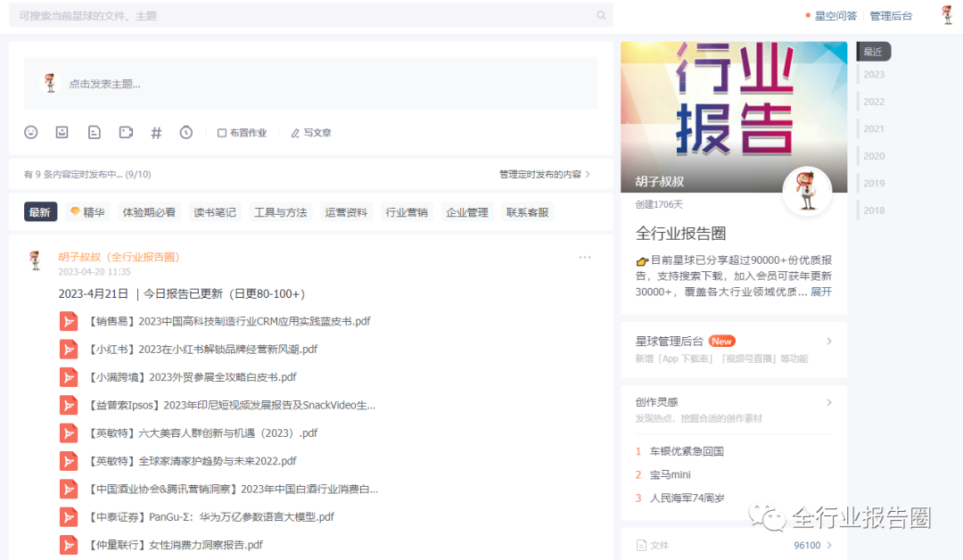963x560 pixels.
Task: Click PDF icon for 销售易 CRM report
Action: (x=69, y=322)
